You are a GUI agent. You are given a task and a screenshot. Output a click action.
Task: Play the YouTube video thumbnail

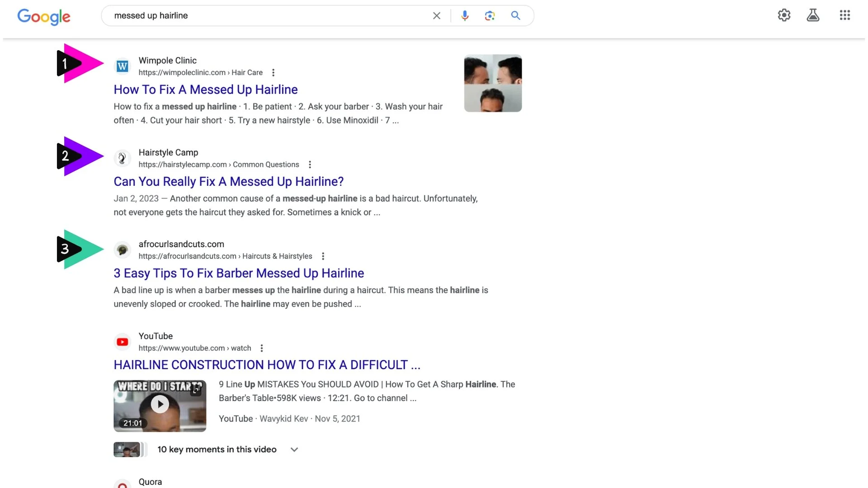[160, 404]
